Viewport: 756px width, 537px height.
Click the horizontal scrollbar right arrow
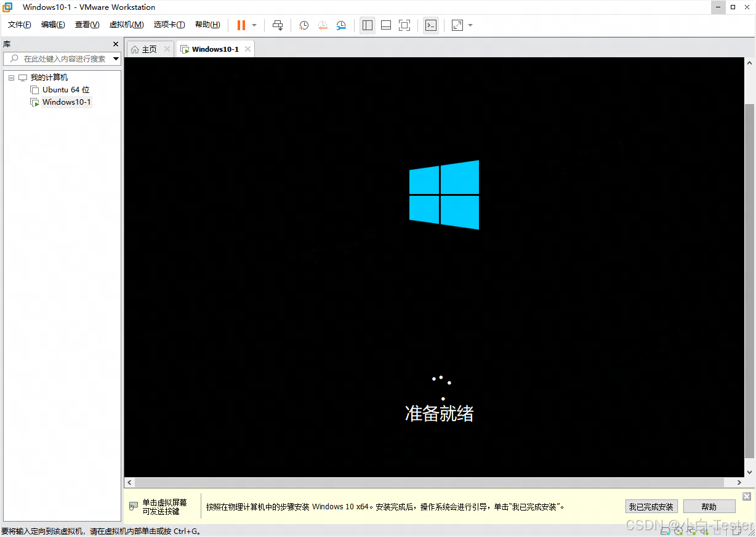[740, 482]
